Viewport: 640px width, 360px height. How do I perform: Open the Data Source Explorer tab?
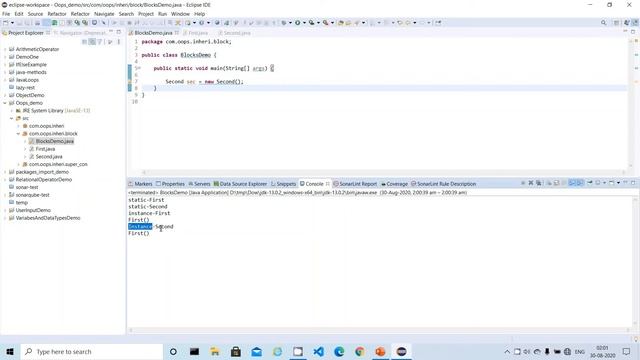pyautogui.click(x=240, y=184)
